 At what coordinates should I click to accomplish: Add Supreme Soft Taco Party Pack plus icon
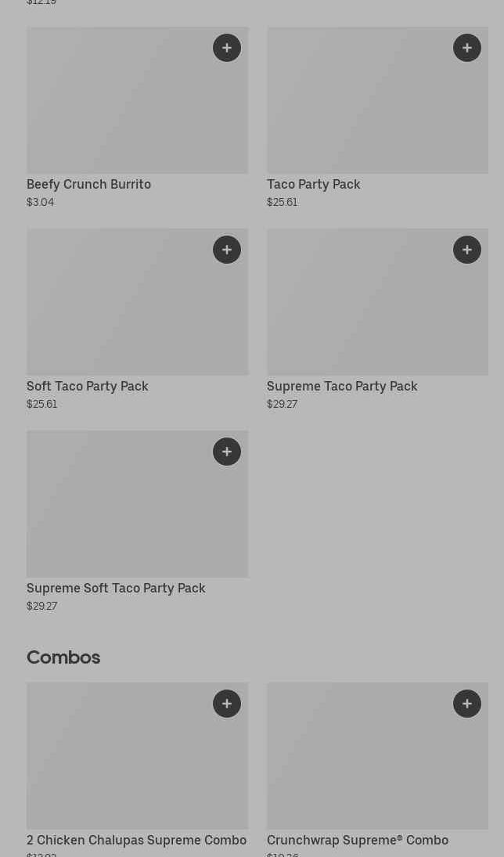[227, 452]
